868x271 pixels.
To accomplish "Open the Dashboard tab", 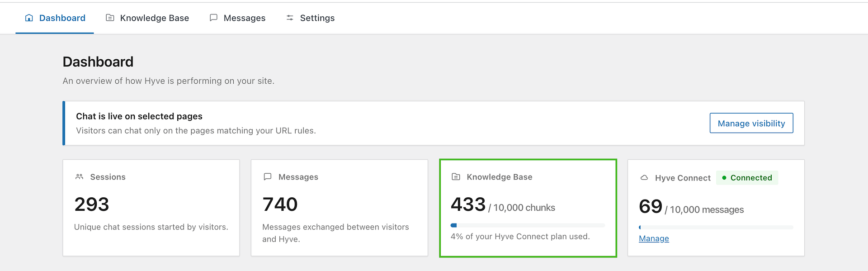I will 55,18.
